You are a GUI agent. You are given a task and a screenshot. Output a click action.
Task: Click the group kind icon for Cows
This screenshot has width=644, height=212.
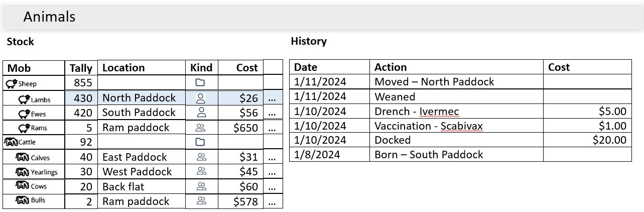click(x=201, y=187)
